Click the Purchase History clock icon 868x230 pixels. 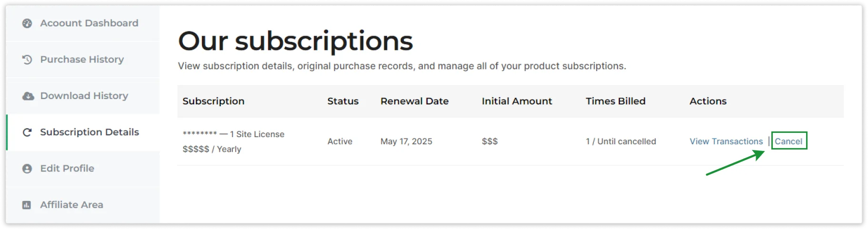(27, 60)
